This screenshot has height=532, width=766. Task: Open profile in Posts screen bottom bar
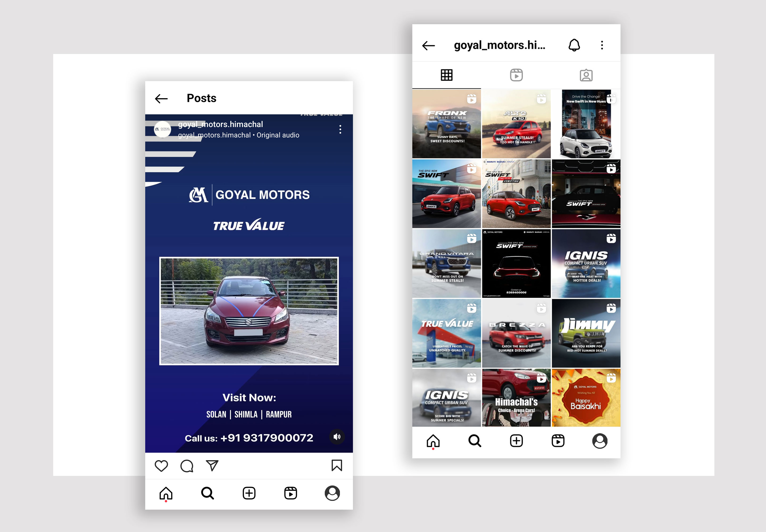point(332,493)
